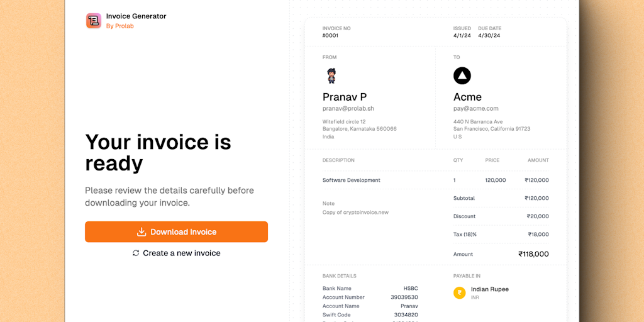
Task: Click the Indian Rupee coin icon
Action: pos(460,292)
